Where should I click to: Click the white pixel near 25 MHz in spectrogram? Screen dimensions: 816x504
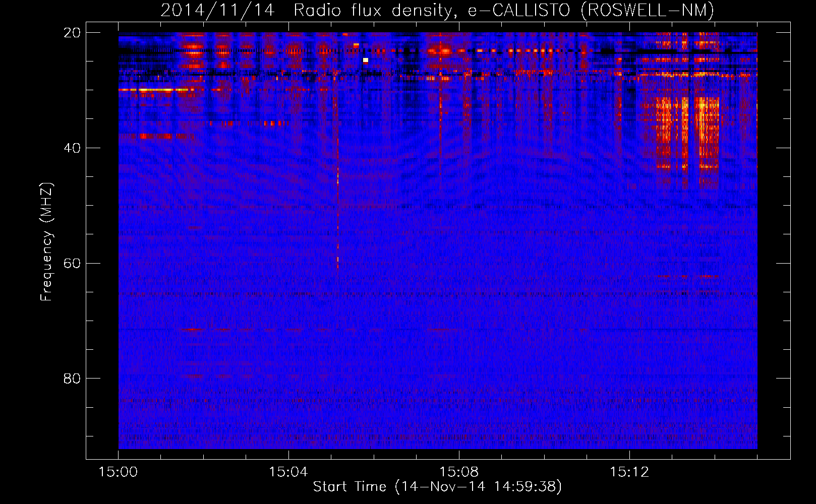(366, 60)
